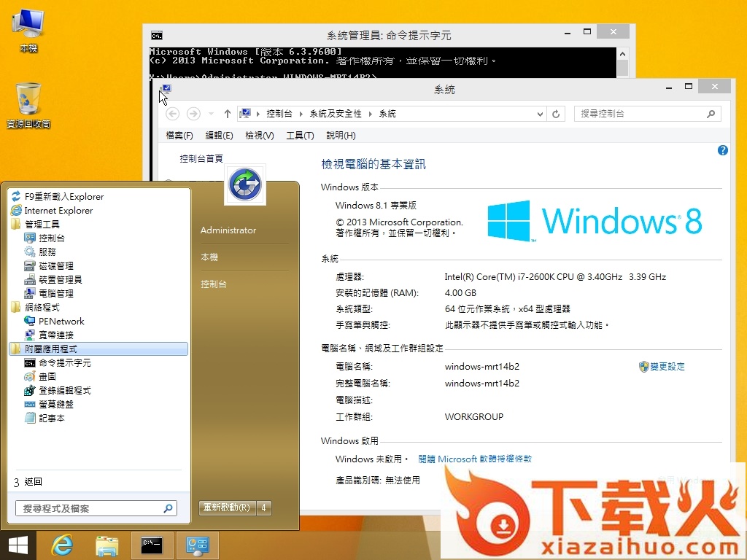This screenshot has width=747, height=560.
Task: Open the recent locations dropdown next to forward arrow
Action: pyautogui.click(x=211, y=114)
